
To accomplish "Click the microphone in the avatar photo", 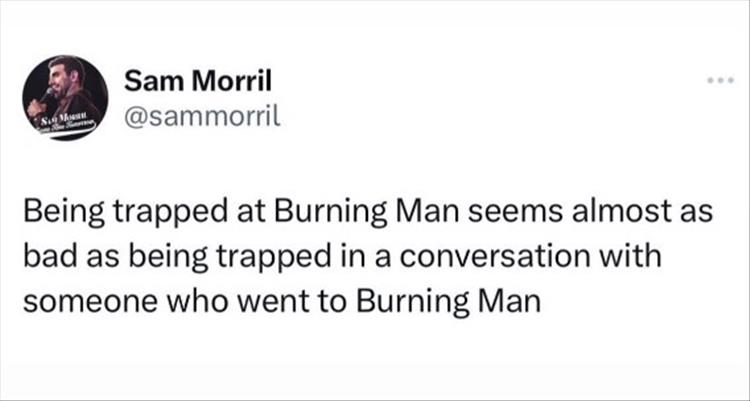I will [47, 92].
